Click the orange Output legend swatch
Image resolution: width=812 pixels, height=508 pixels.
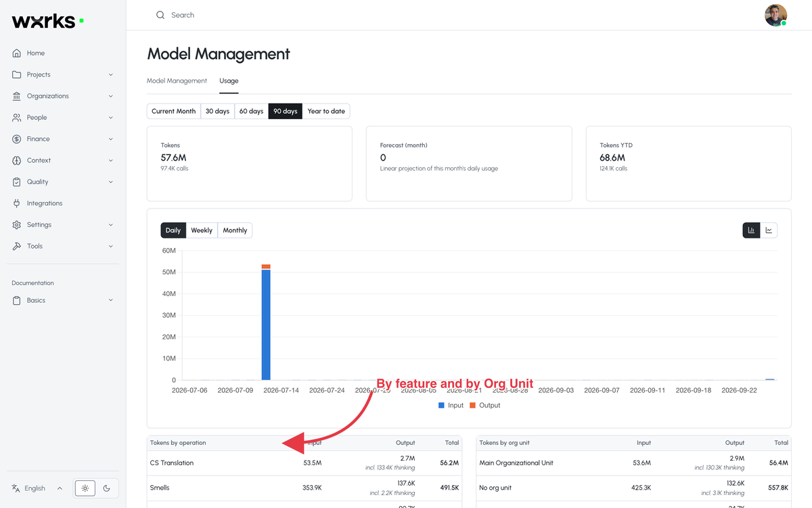(472, 405)
